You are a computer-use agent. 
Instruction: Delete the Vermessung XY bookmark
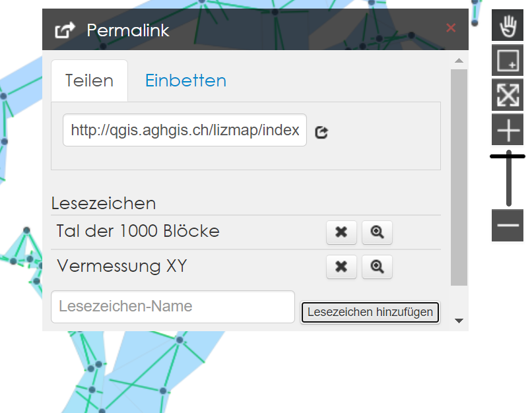(341, 267)
